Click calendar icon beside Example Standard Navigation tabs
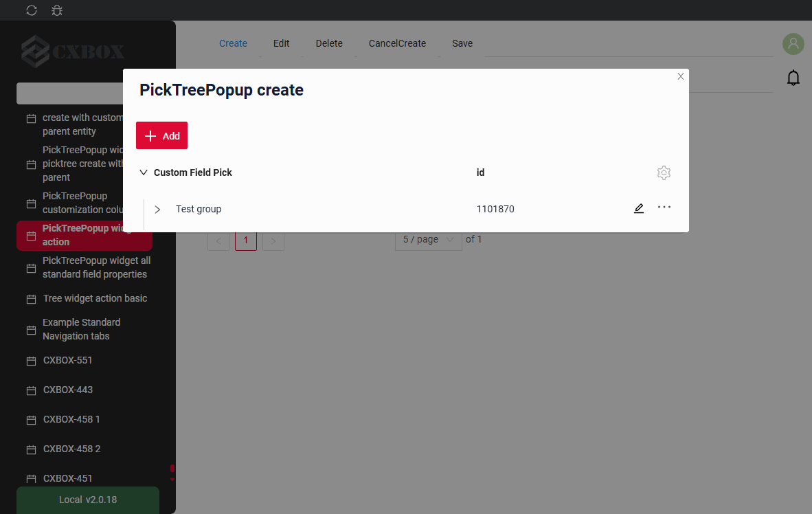The image size is (812, 514). point(31,330)
